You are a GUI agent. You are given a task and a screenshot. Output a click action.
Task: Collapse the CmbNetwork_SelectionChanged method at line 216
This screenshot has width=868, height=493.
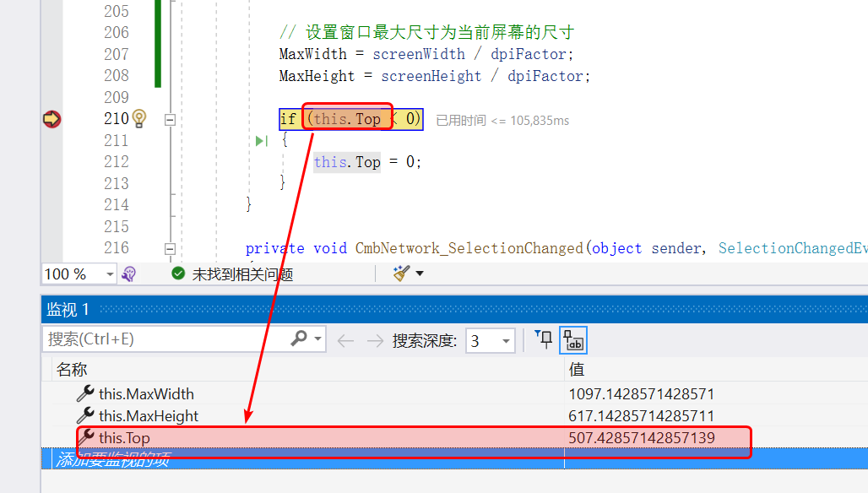pos(170,249)
